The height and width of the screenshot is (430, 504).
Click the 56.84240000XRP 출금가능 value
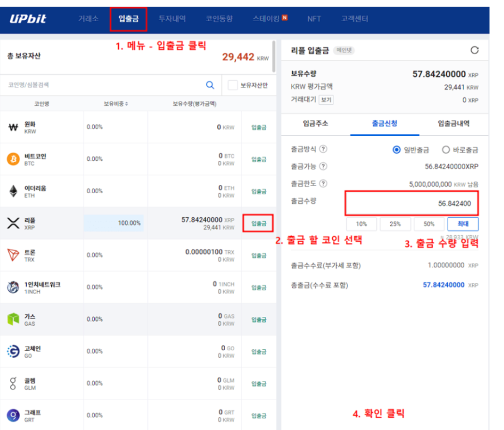(x=451, y=167)
